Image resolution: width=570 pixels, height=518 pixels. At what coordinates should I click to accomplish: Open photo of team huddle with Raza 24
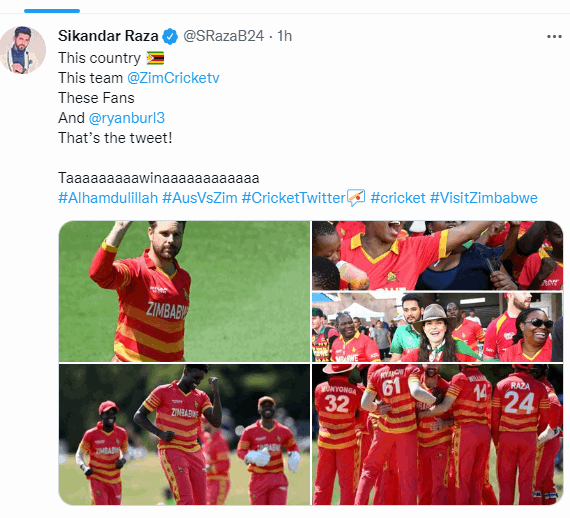click(438, 434)
